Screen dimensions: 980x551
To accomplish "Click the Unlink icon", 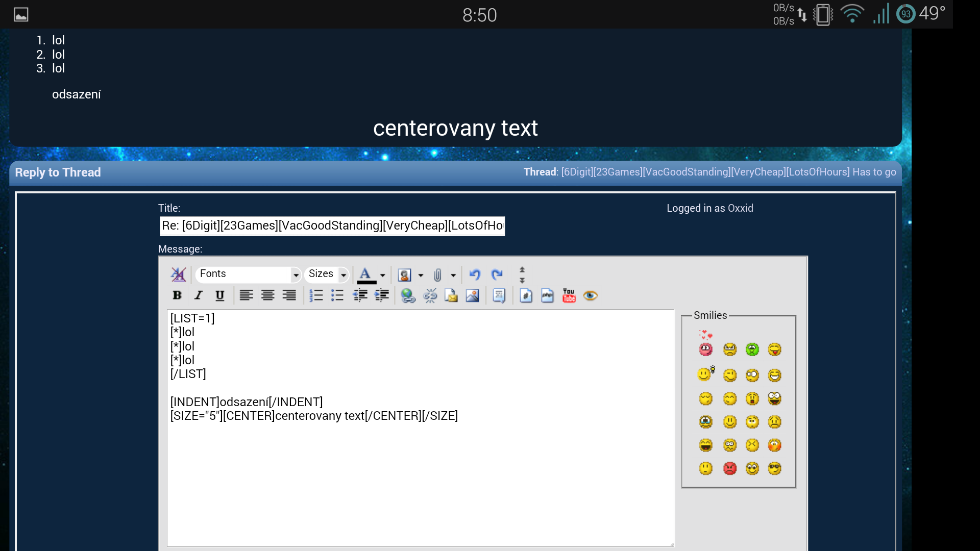I will [x=430, y=295].
